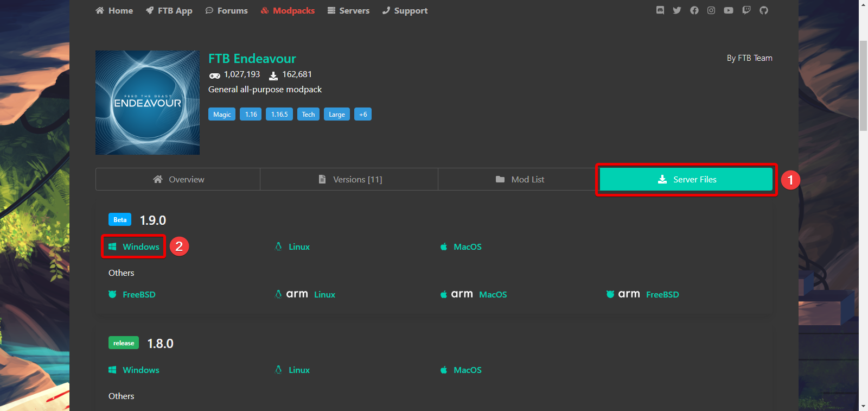Click the FTB Endeavour modpack logo
The height and width of the screenshot is (411, 868).
click(148, 103)
